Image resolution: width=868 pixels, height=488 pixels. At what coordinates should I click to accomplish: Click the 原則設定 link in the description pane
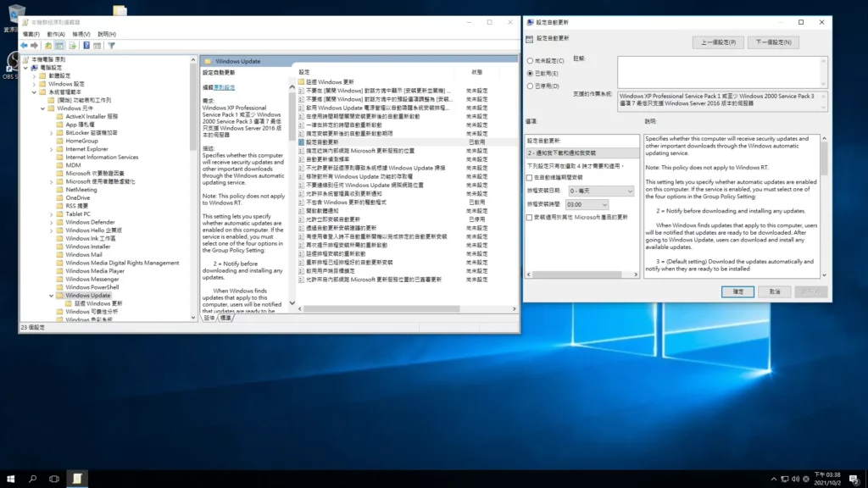point(225,87)
